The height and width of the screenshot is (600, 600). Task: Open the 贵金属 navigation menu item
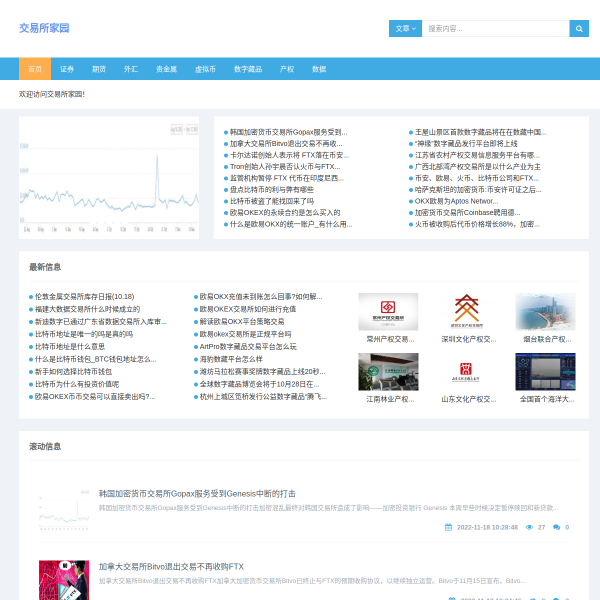click(166, 69)
